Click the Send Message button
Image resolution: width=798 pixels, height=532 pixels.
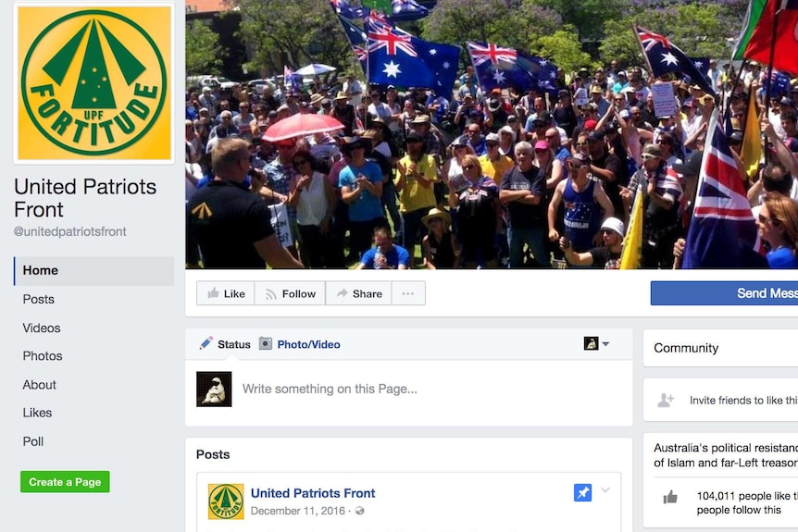[724, 293]
